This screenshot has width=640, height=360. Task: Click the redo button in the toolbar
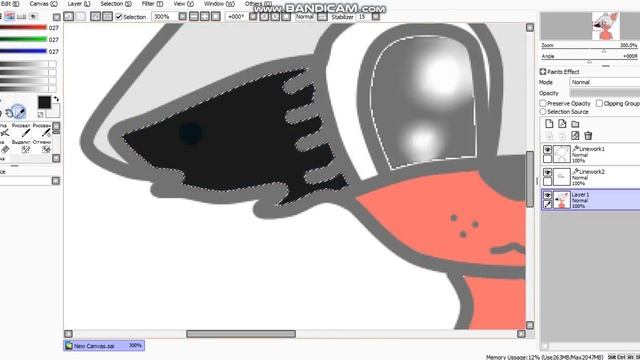tap(81, 16)
